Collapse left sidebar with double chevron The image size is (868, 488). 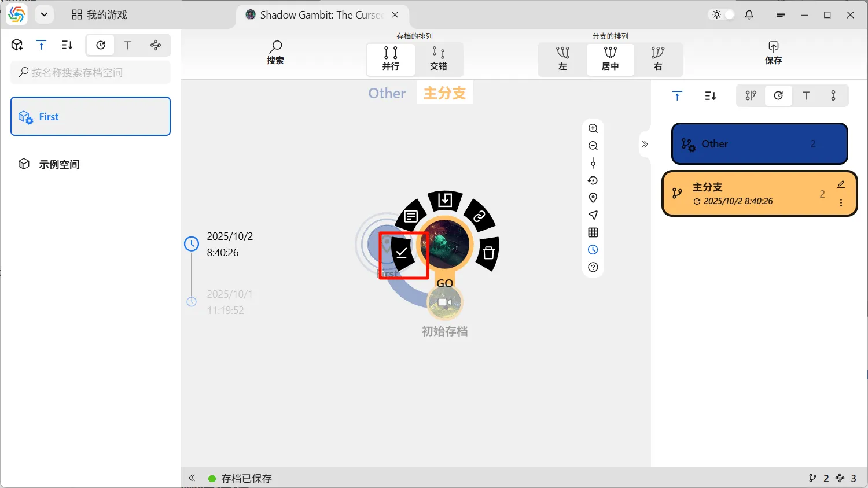click(192, 478)
